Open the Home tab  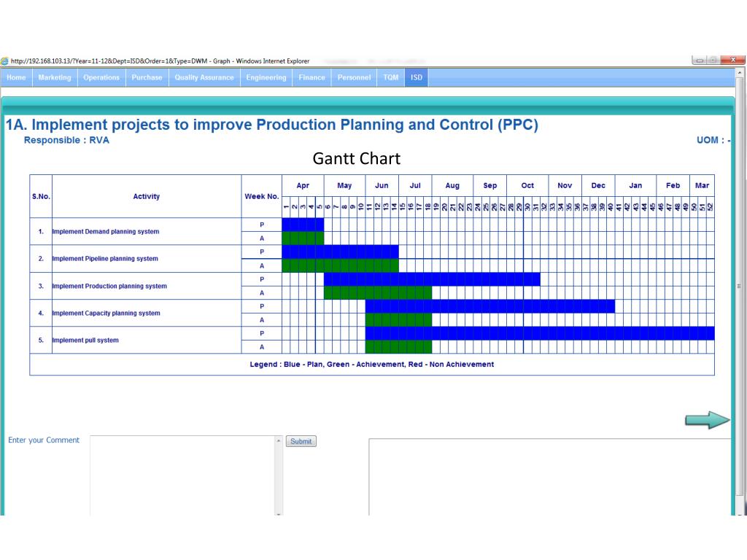coord(16,77)
